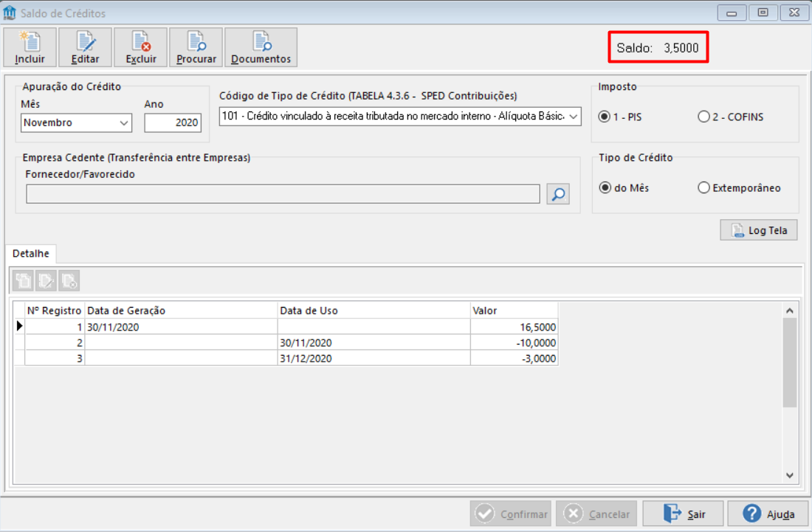This screenshot has width=812, height=532.
Task: Maximize the Saldo de Créditos window
Action: coord(763,13)
